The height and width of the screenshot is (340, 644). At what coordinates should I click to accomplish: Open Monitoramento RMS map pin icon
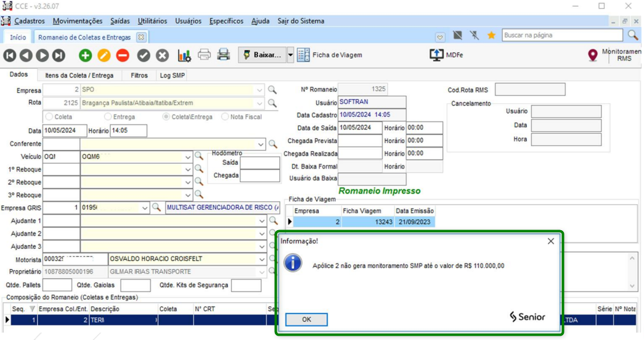(593, 56)
